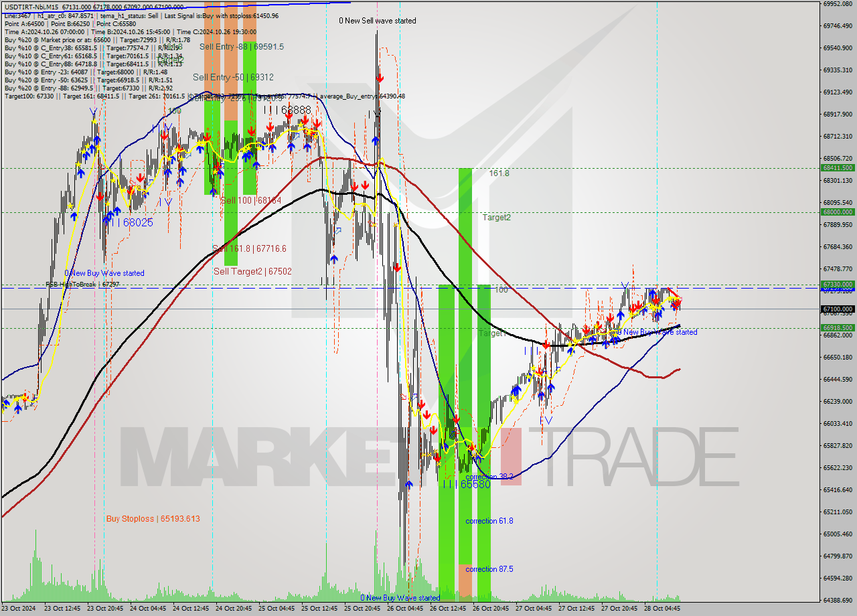Select the green '161.8' Fibonacci label
Screen dimensions: 857x616
tap(499, 173)
